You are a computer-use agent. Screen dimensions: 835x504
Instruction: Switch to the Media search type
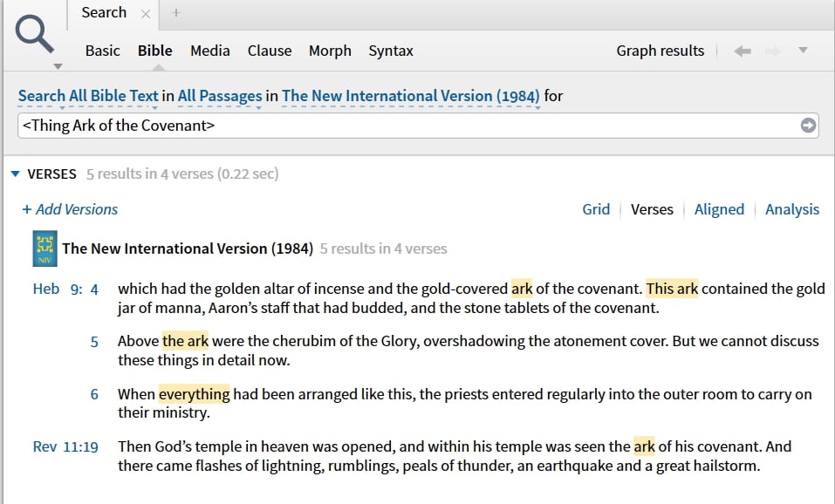[x=209, y=51]
